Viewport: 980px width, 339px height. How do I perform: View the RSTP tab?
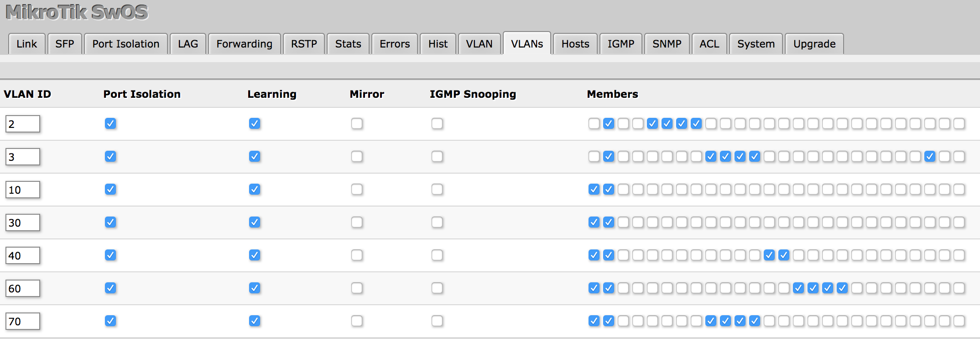304,44
